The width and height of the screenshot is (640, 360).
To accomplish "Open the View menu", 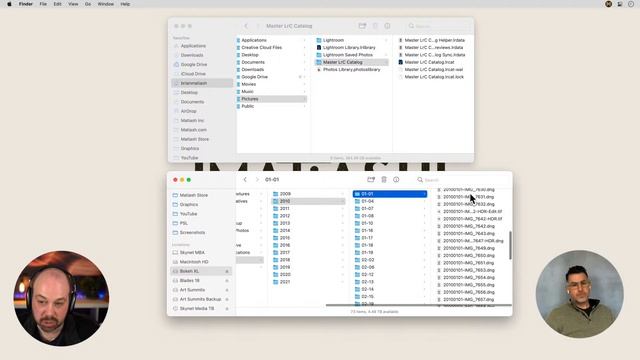I will click(73, 4).
